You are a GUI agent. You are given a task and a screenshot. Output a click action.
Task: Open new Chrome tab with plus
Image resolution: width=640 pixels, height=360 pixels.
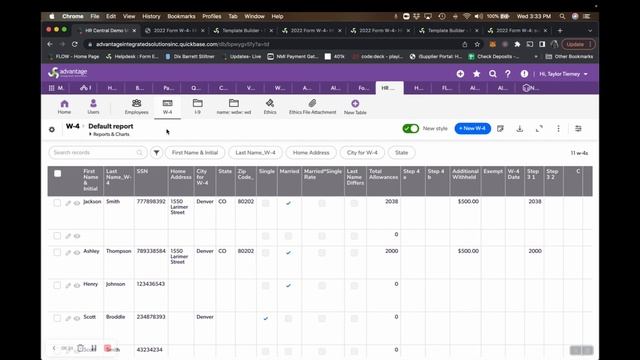click(x=560, y=31)
